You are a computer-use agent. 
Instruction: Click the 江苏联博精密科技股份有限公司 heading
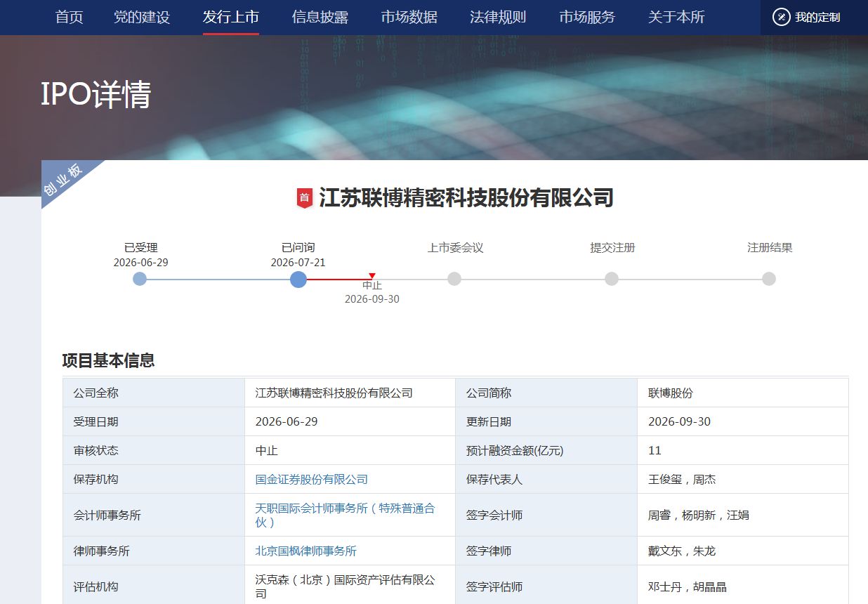tap(466, 198)
